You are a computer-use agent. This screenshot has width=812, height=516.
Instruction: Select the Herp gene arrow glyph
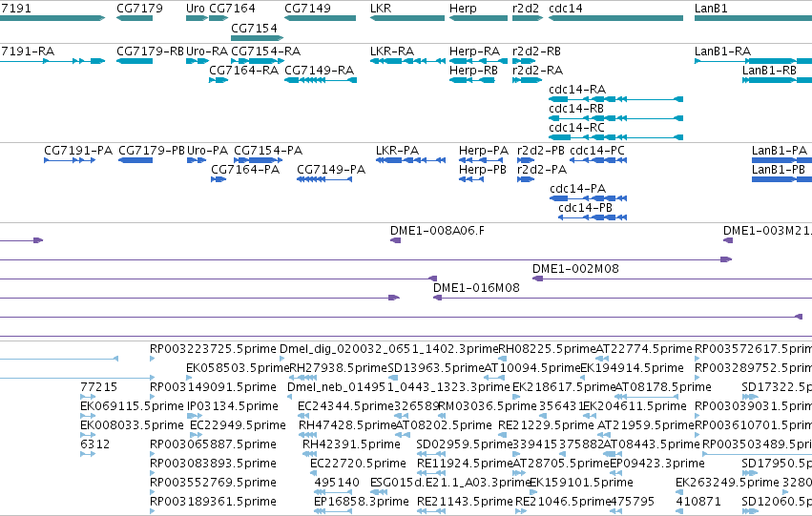478,18
